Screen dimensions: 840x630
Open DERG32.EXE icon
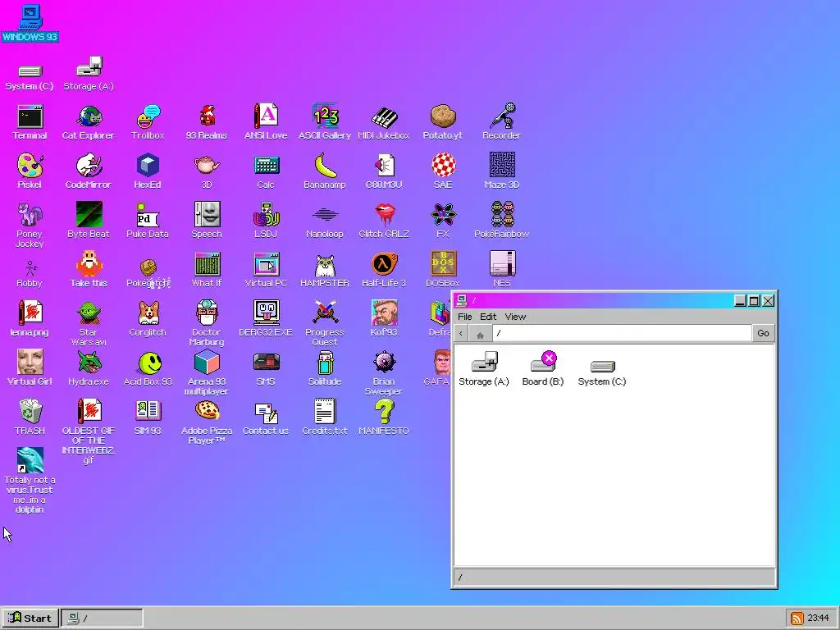click(x=266, y=319)
